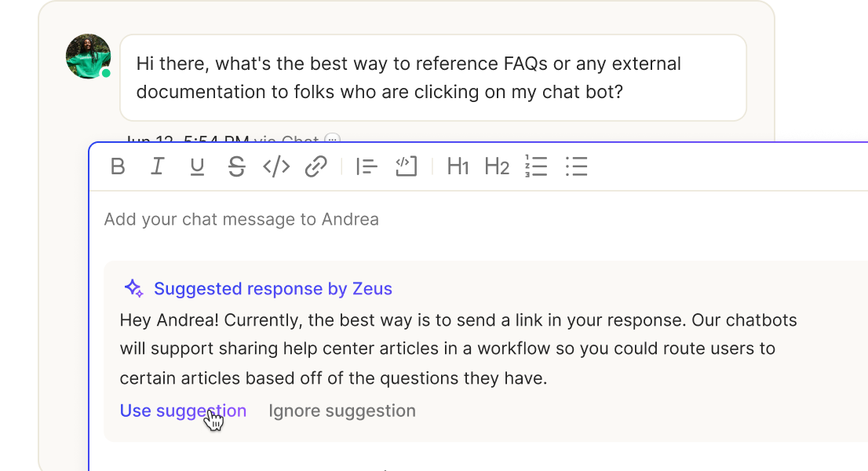Start a numbered list
This screenshot has height=471, width=868.
[x=536, y=166]
